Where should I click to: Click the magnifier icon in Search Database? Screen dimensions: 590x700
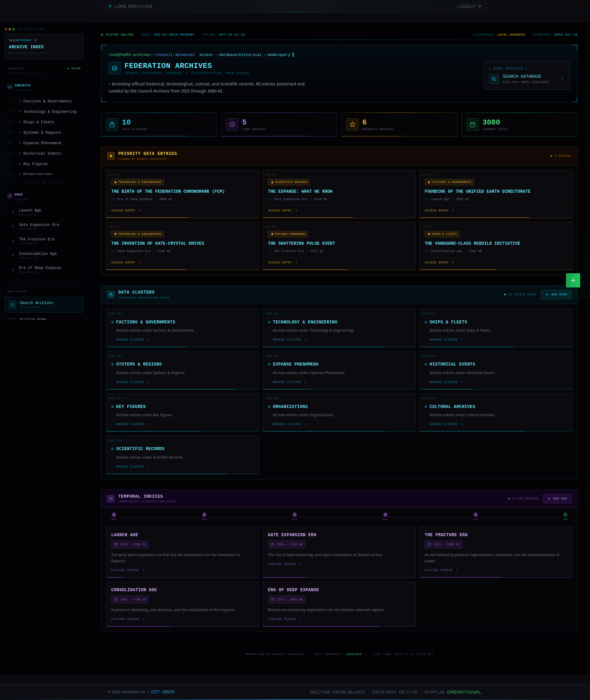[x=494, y=79]
